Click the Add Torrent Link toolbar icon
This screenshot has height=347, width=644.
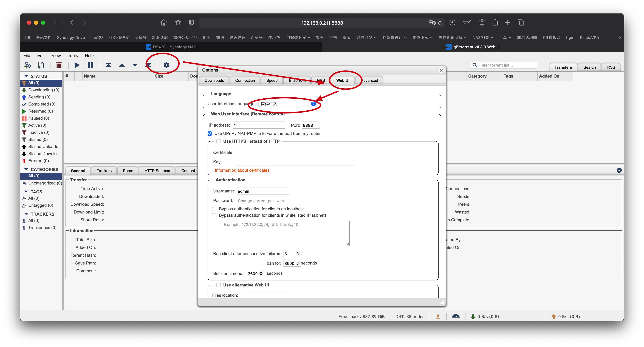pyautogui.click(x=27, y=65)
